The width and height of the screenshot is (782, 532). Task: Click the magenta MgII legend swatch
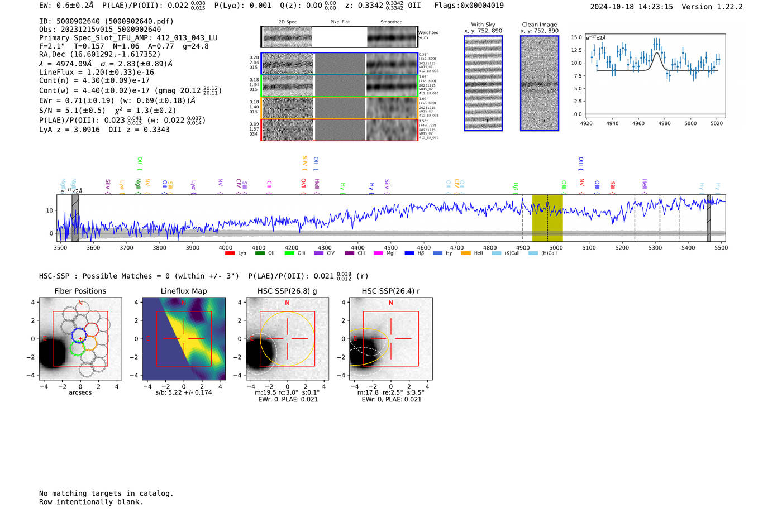tap(379, 253)
